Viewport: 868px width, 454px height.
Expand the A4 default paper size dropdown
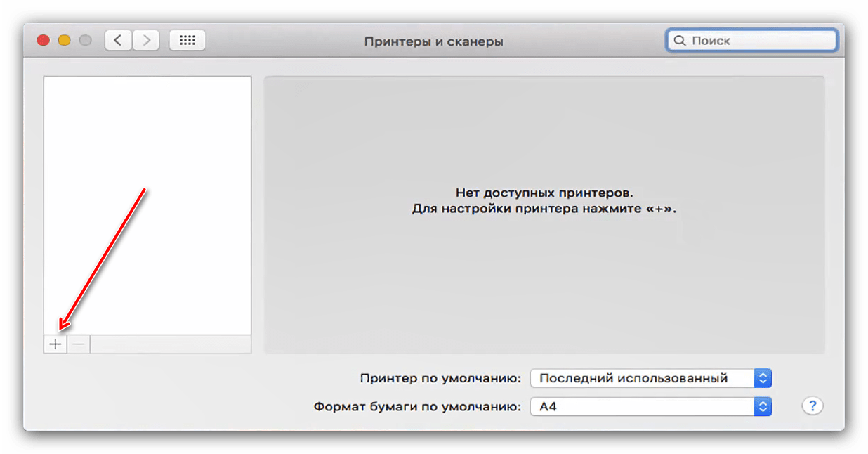click(x=643, y=406)
